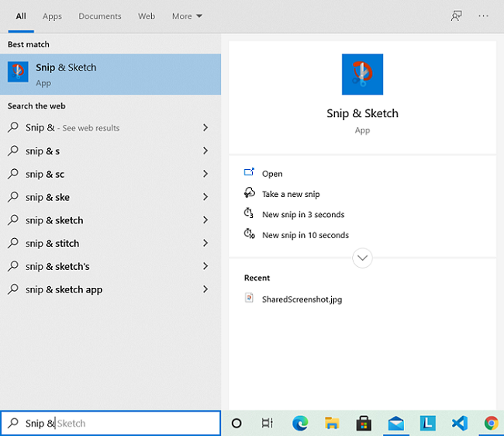Open the feedback icon in search header
This screenshot has width=504, height=436.
[457, 16]
